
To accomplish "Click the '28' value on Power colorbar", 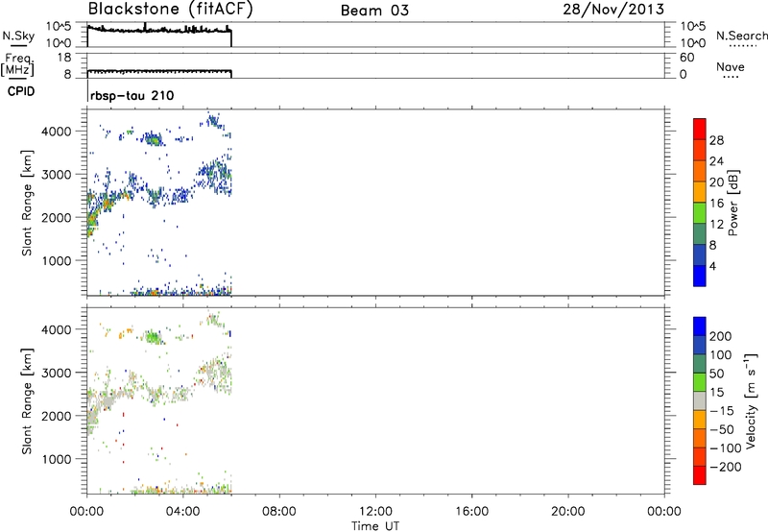I will click(x=716, y=140).
